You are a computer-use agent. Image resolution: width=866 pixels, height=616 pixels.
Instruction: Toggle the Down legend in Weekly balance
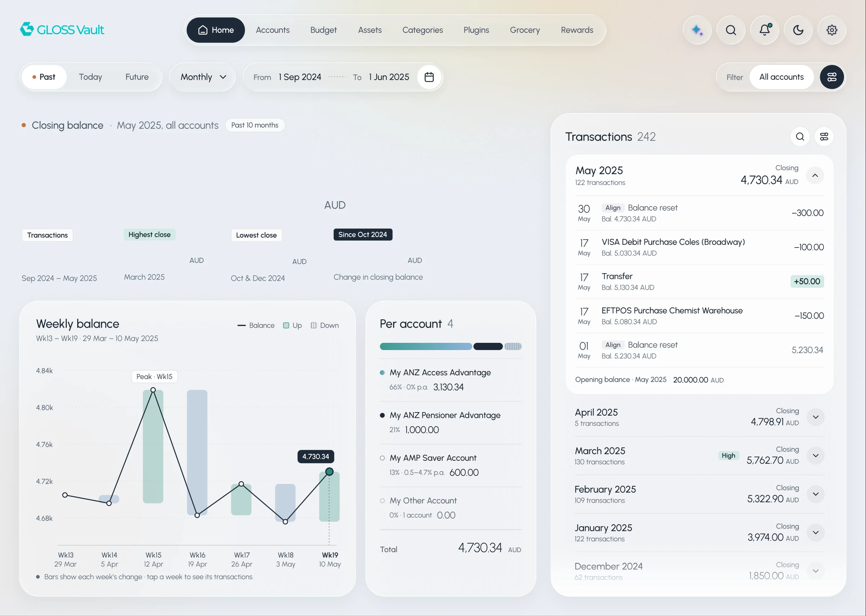coord(324,326)
